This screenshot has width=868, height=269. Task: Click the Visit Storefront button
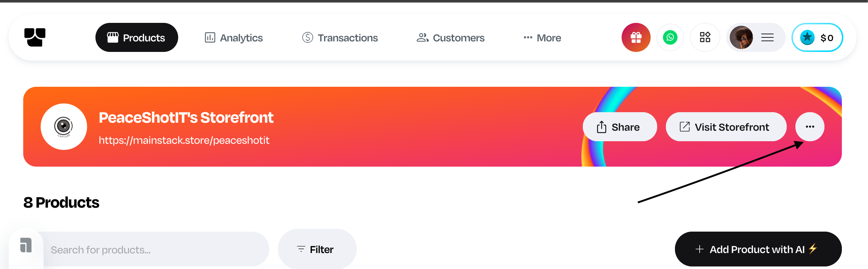(726, 127)
